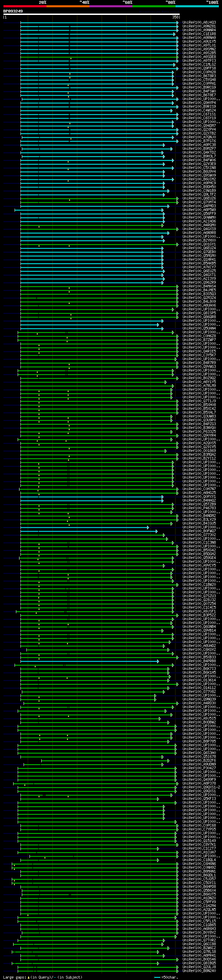
Task: Open UniRef100_B6T8R3 entry
Action: [x=199, y=76]
